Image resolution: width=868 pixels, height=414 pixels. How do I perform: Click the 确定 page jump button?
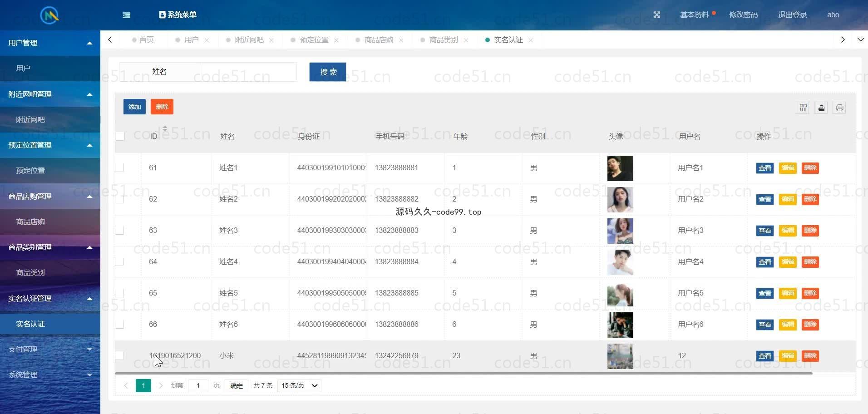(237, 385)
